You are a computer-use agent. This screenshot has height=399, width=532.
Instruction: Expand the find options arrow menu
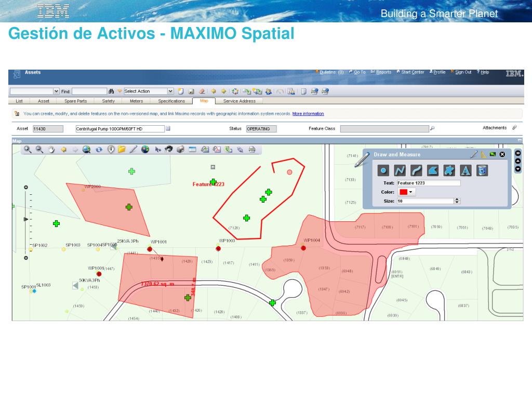coord(119,91)
